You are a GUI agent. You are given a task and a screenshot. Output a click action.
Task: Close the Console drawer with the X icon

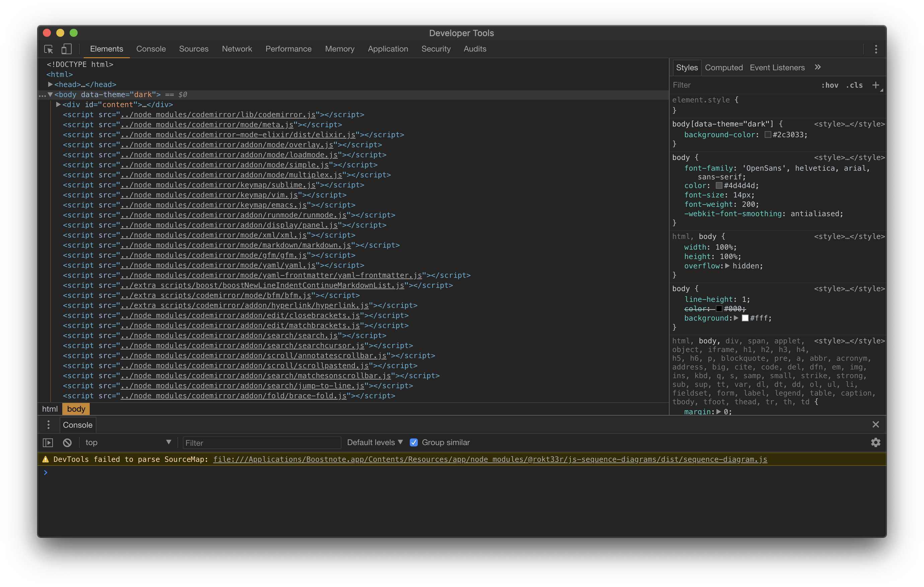876,424
